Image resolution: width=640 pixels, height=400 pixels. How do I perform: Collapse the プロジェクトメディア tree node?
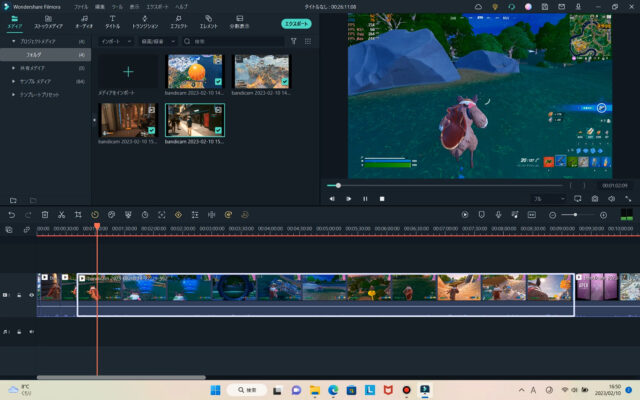coord(13,41)
